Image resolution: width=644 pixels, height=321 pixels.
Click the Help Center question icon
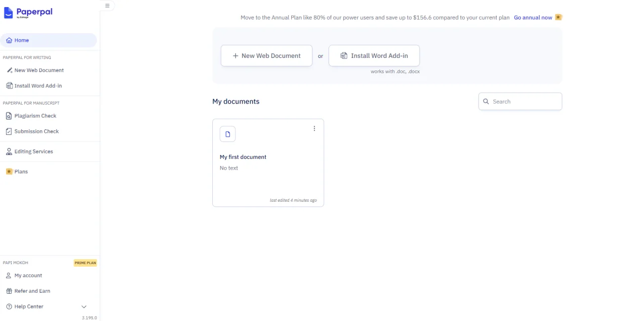click(x=9, y=306)
